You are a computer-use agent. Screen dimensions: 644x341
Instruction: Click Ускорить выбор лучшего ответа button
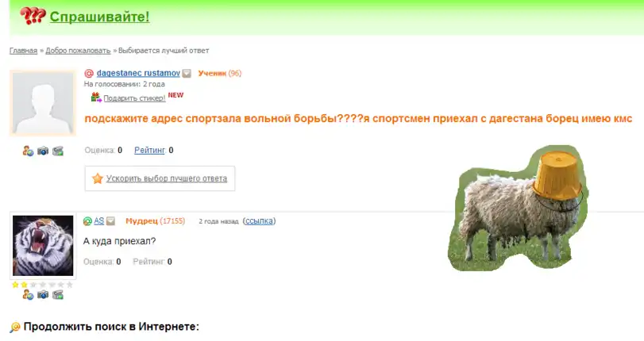click(160, 178)
